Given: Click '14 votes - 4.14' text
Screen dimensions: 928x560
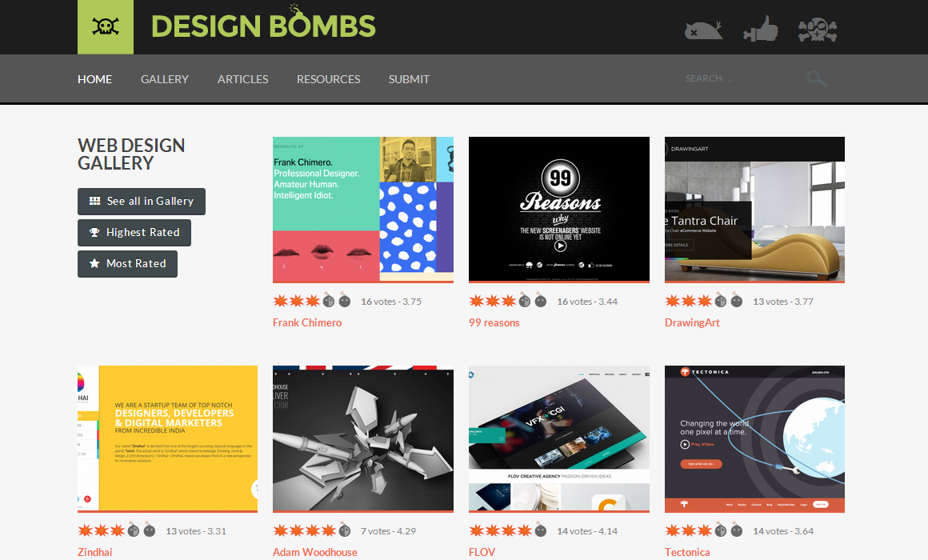Looking at the screenshot, I should coord(587,531).
